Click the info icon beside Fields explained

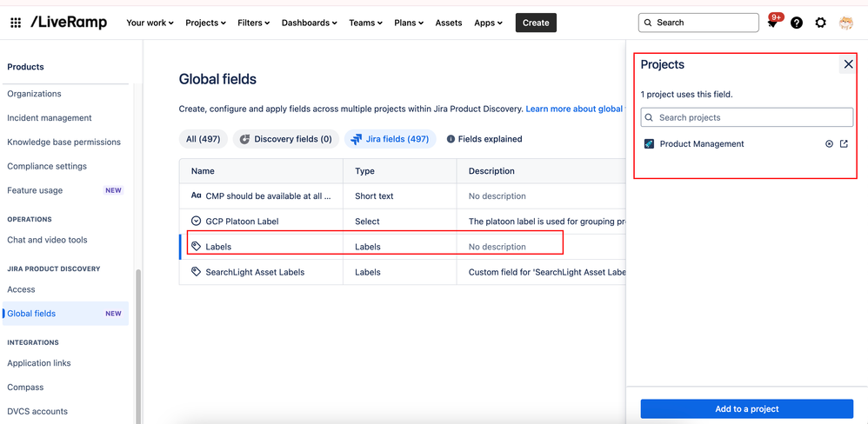point(451,139)
